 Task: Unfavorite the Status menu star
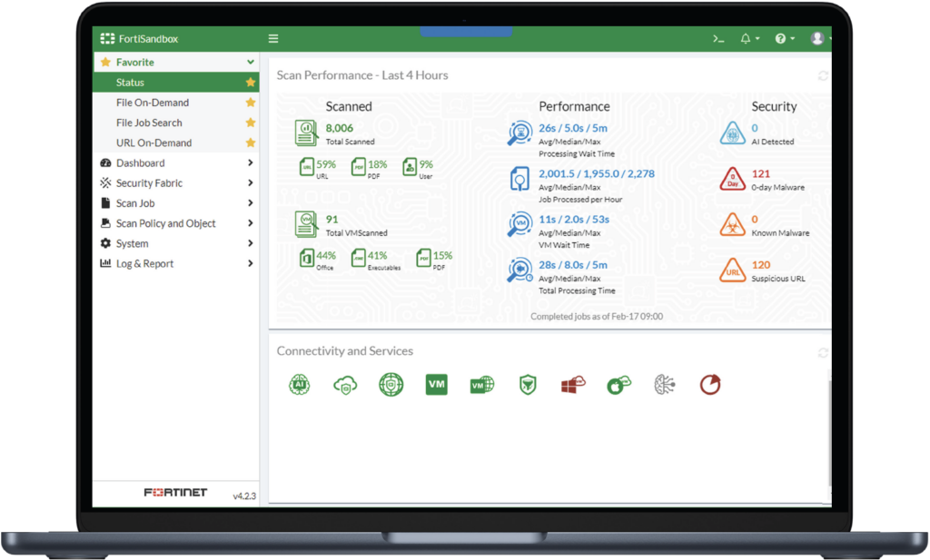[x=251, y=83]
